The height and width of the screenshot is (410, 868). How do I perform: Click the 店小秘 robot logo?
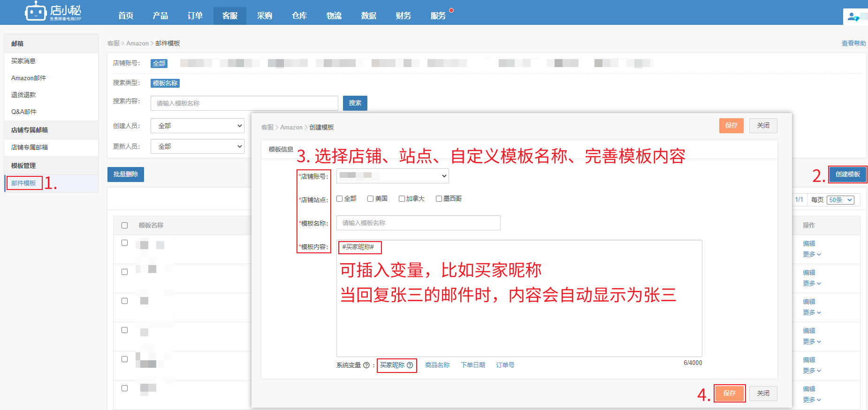53,12
